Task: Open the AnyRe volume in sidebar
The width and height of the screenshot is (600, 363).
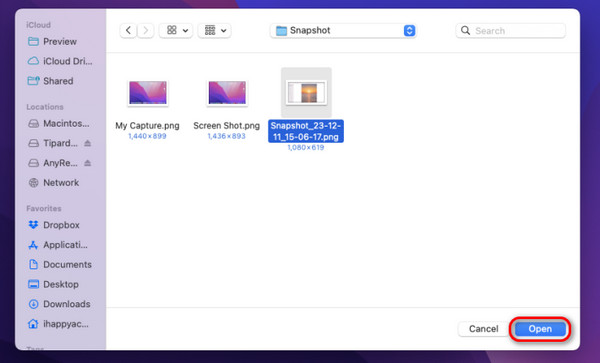Action: [x=54, y=163]
